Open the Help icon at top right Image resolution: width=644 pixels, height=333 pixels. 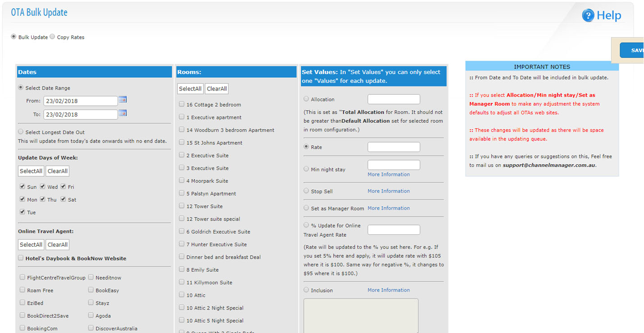(x=588, y=16)
